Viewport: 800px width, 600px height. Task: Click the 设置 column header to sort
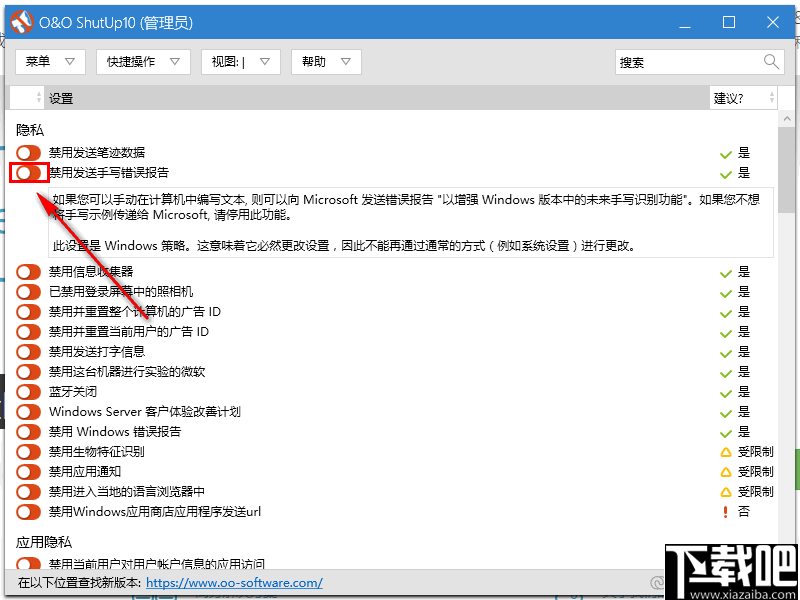60,97
